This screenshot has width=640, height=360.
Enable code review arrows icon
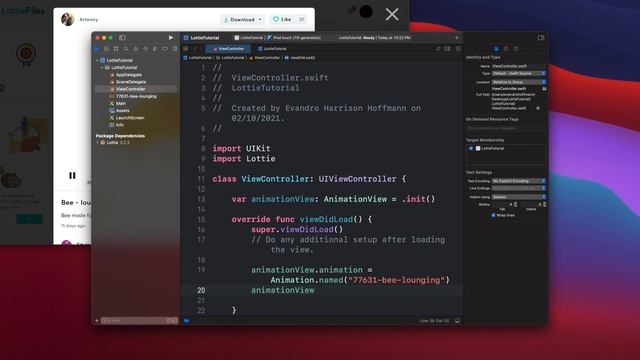coord(438,49)
